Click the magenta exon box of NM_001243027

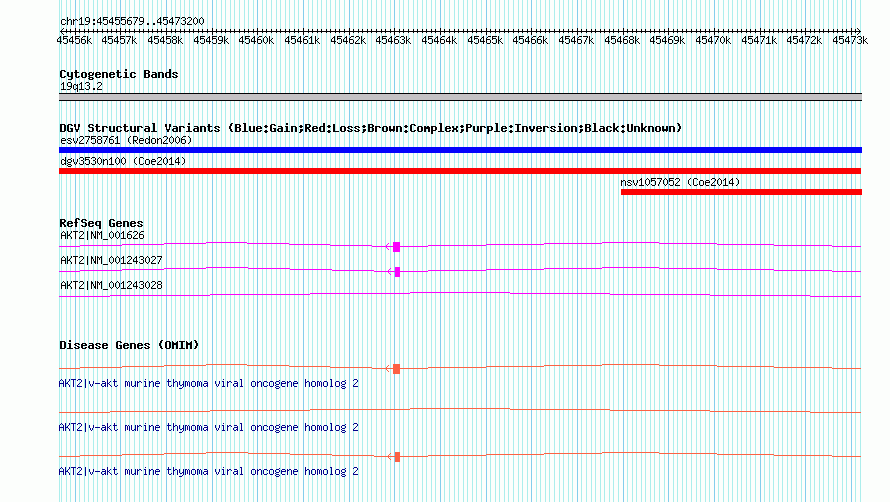pos(397,272)
